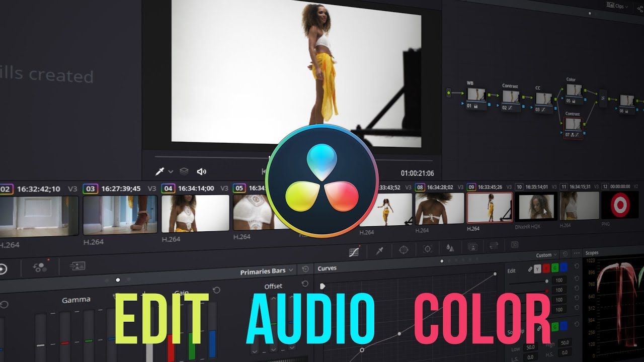This screenshot has width=644, height=362.
Task: Open the Curves three-dot options menu
Action: coord(577,253)
